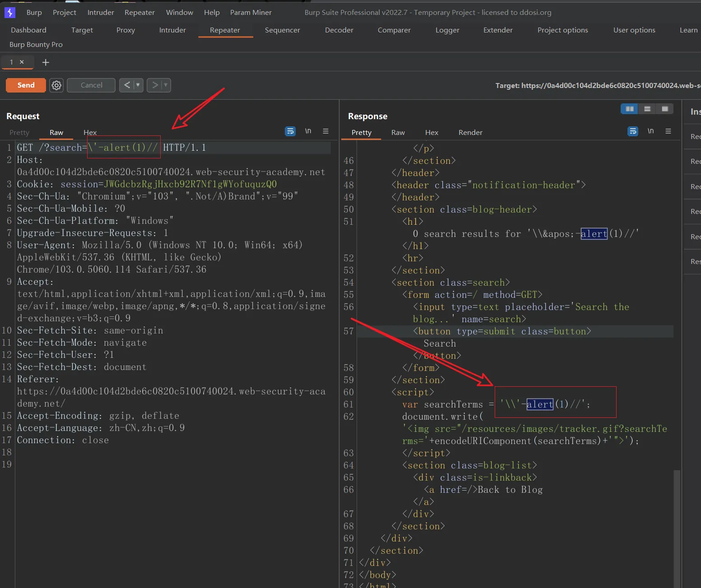This screenshot has width=701, height=588.
Task: Switch to the Sequencer tab
Action: [283, 30]
